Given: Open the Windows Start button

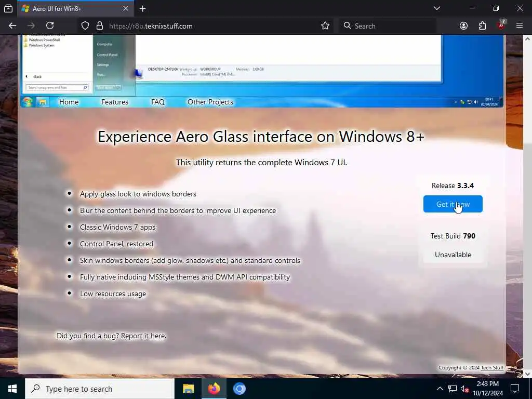Looking at the screenshot, I should pyautogui.click(x=12, y=389).
